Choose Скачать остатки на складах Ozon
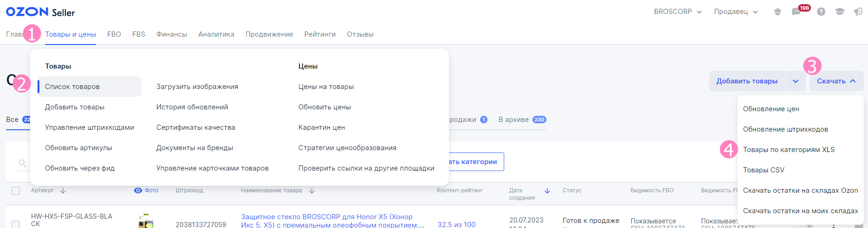868x228 pixels. pos(800,190)
